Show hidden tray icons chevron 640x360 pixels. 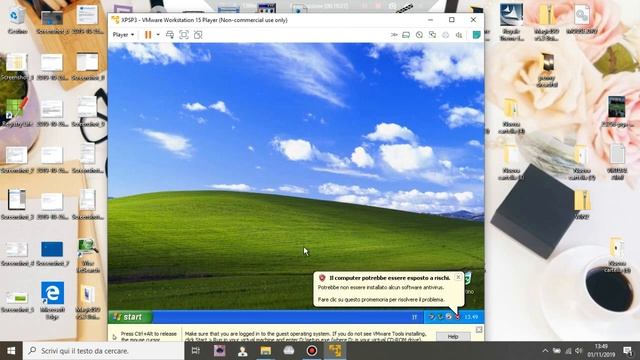[x=545, y=351]
